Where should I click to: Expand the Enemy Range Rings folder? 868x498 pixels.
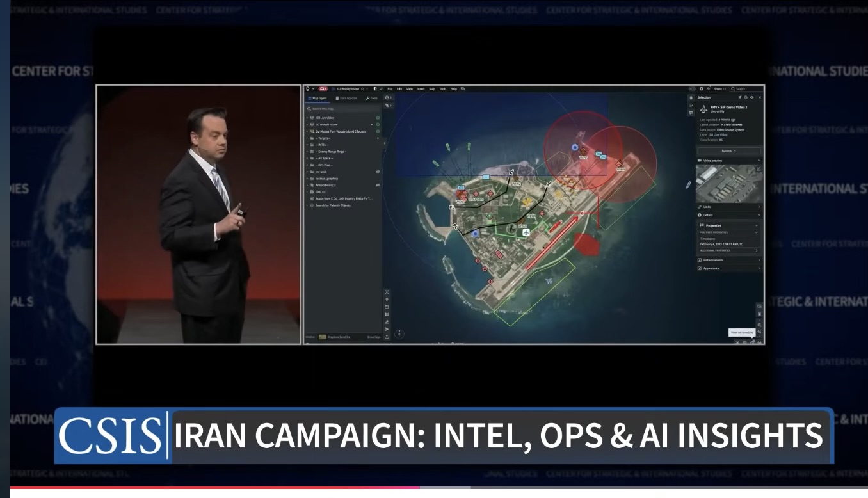pos(307,152)
